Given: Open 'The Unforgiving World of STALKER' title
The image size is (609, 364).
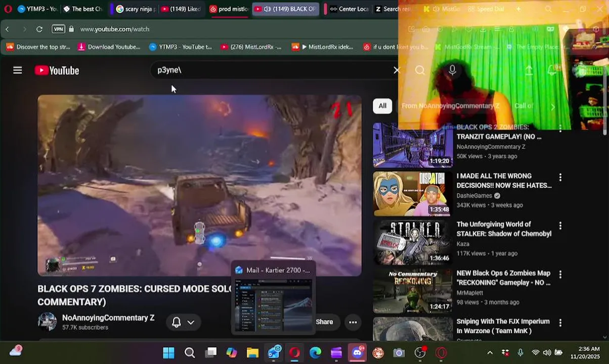Looking at the screenshot, I should tap(504, 229).
